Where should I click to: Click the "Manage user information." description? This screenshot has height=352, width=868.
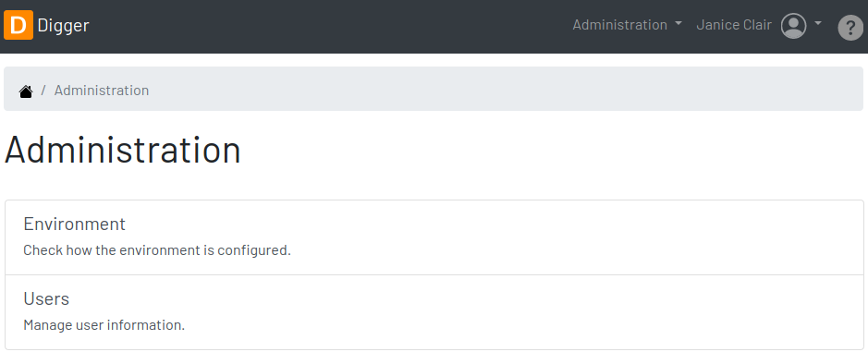tap(104, 325)
